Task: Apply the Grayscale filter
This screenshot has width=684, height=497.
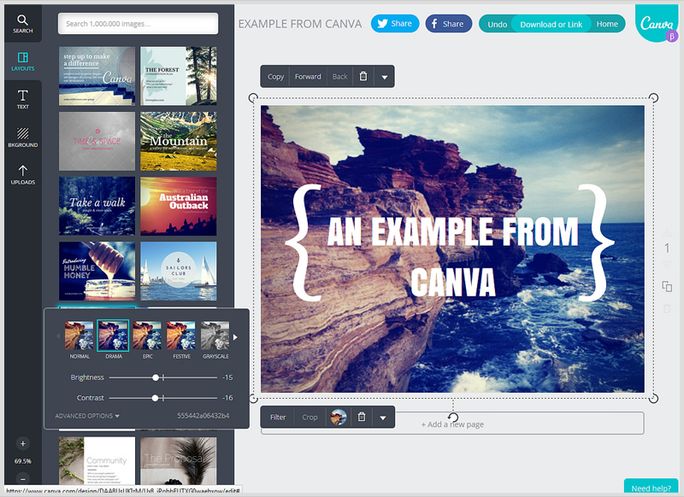Action: [215, 340]
